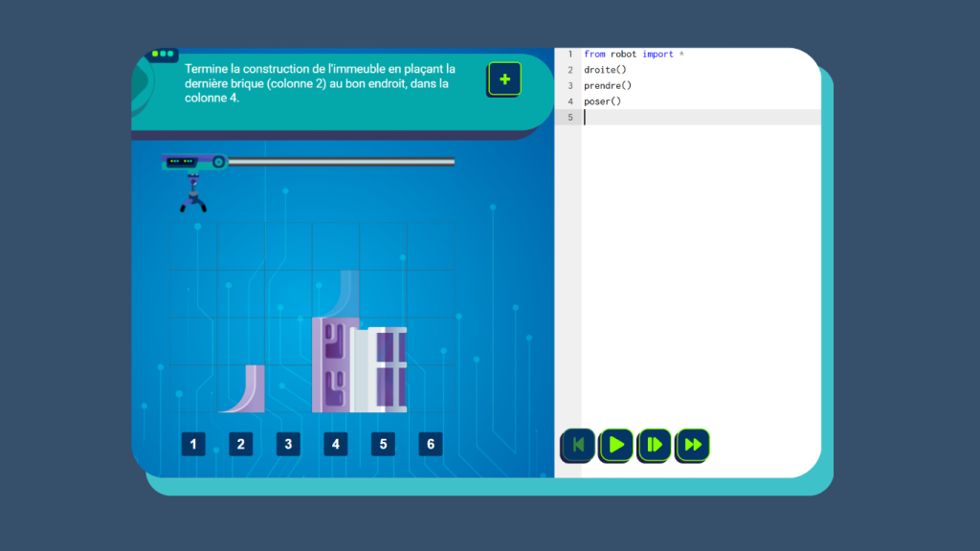The width and height of the screenshot is (980, 551).
Task: Place cursor on the droite() line
Action: point(605,70)
